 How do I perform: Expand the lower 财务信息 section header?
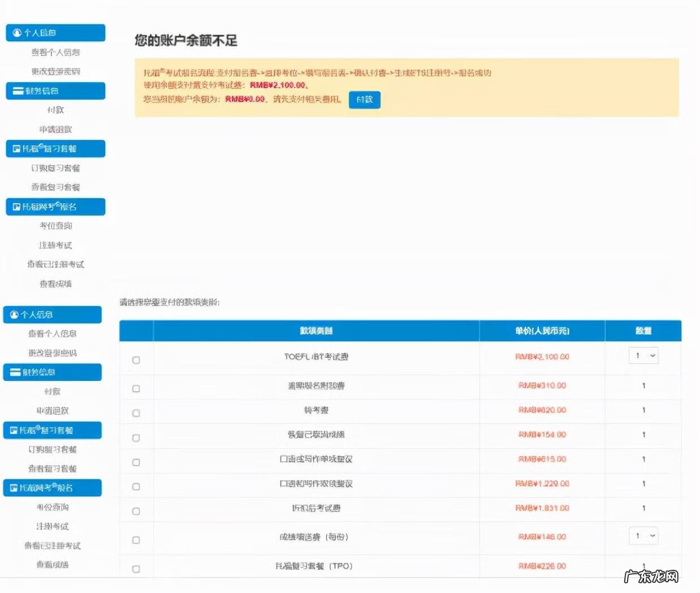(53, 372)
